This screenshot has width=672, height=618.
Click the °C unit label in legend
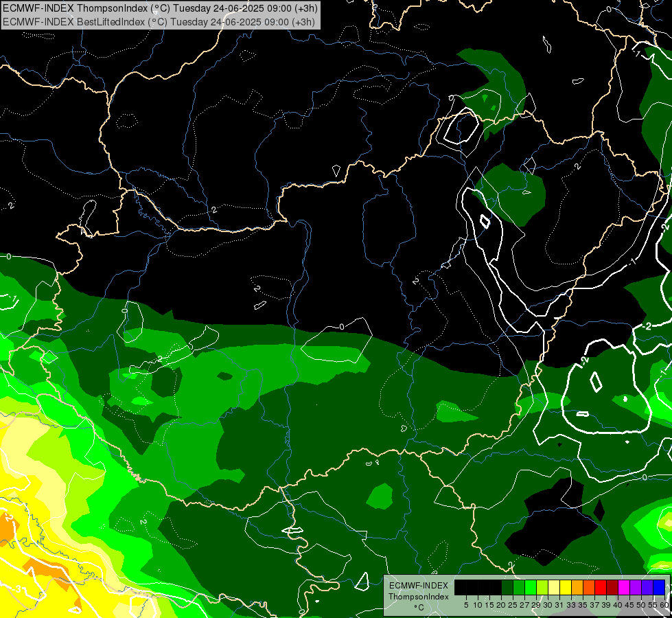pos(419,608)
